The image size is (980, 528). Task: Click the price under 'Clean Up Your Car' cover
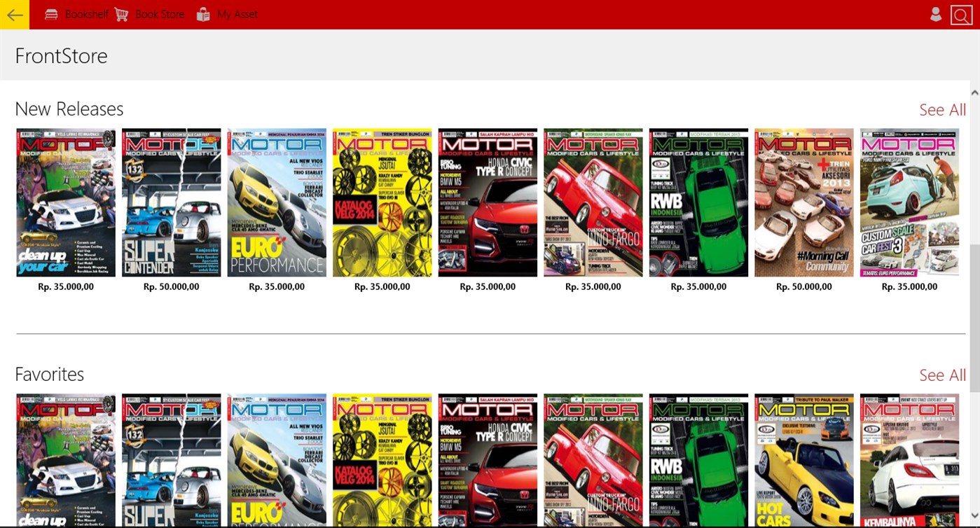coord(66,286)
